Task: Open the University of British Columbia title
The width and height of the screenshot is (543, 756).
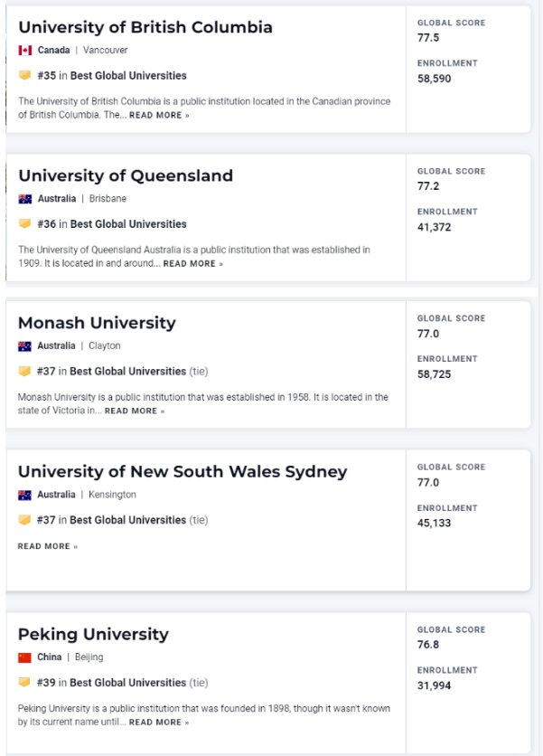Action: click(145, 27)
